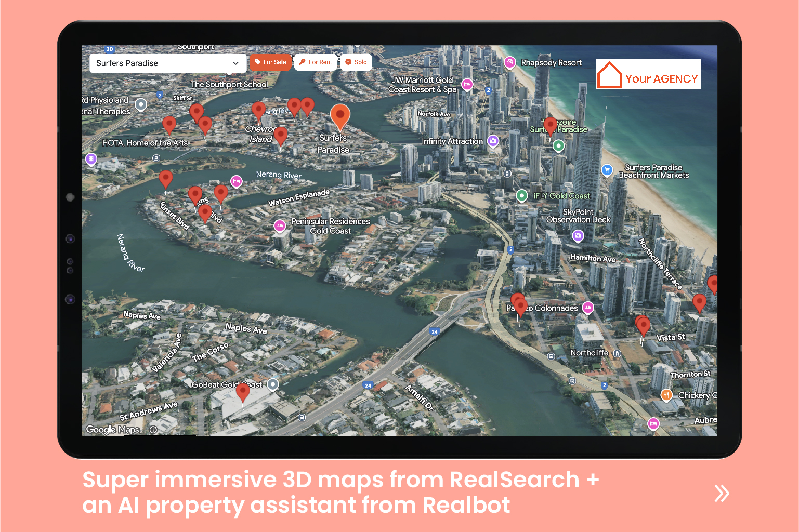This screenshot has height=532, width=799.
Task: Click the Infinity Attraction purple camera marker
Action: tap(493, 141)
